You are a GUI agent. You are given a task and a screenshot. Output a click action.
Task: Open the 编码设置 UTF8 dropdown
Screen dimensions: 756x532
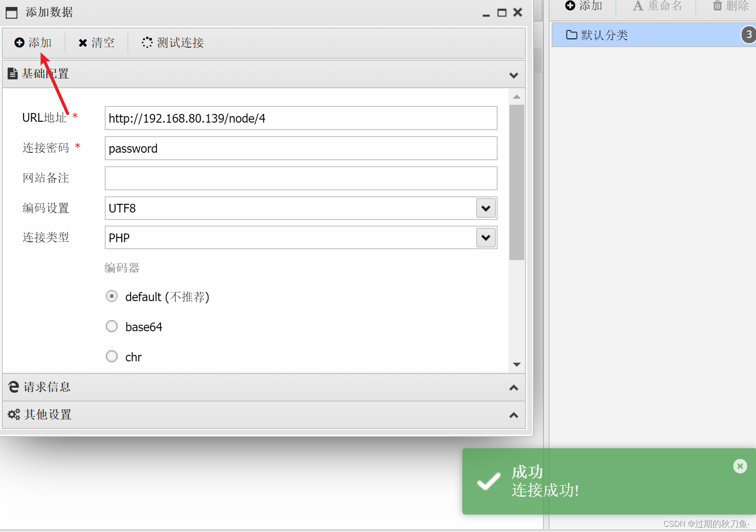tap(486, 208)
